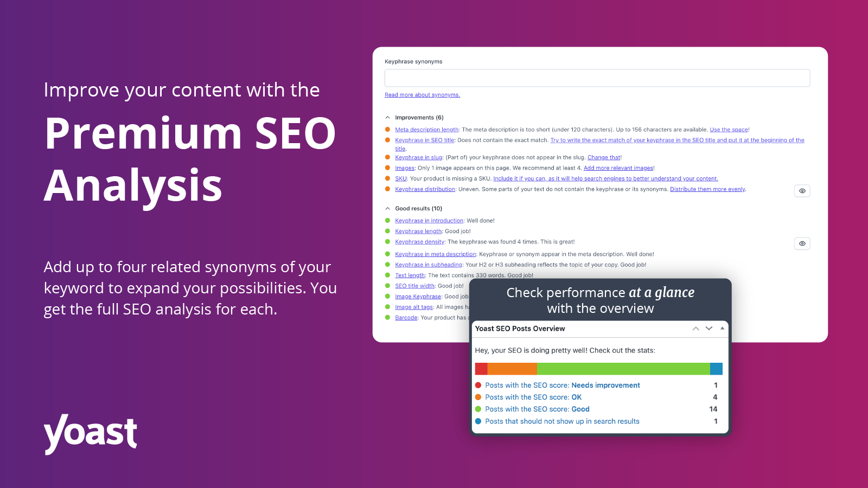Screen dimensions: 868x488
Task: Click the orange dot beside OK score
Action: tap(478, 397)
